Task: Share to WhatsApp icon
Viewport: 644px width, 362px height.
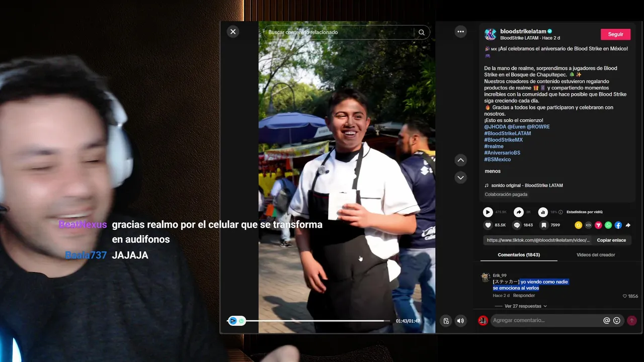Action: tap(608, 225)
